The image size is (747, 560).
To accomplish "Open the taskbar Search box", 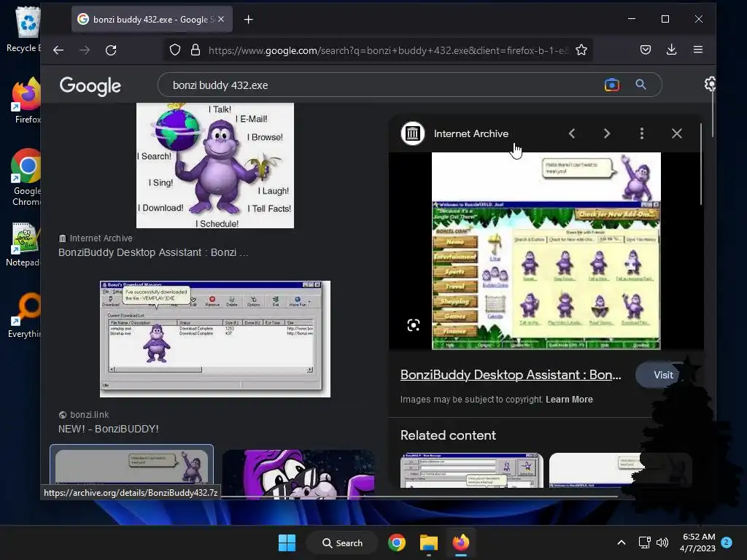I will click(342, 542).
